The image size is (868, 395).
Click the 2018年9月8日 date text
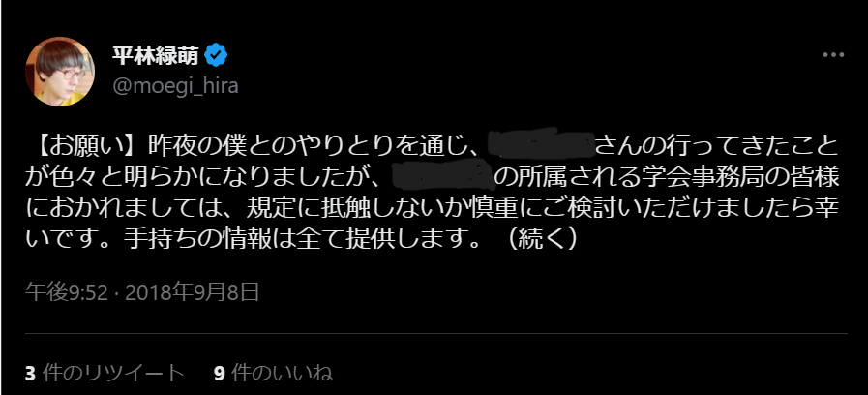pyautogui.click(x=193, y=292)
